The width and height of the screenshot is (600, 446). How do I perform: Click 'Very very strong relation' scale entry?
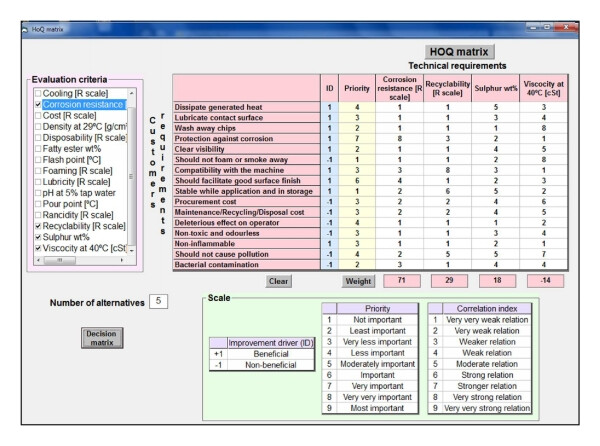(487, 408)
